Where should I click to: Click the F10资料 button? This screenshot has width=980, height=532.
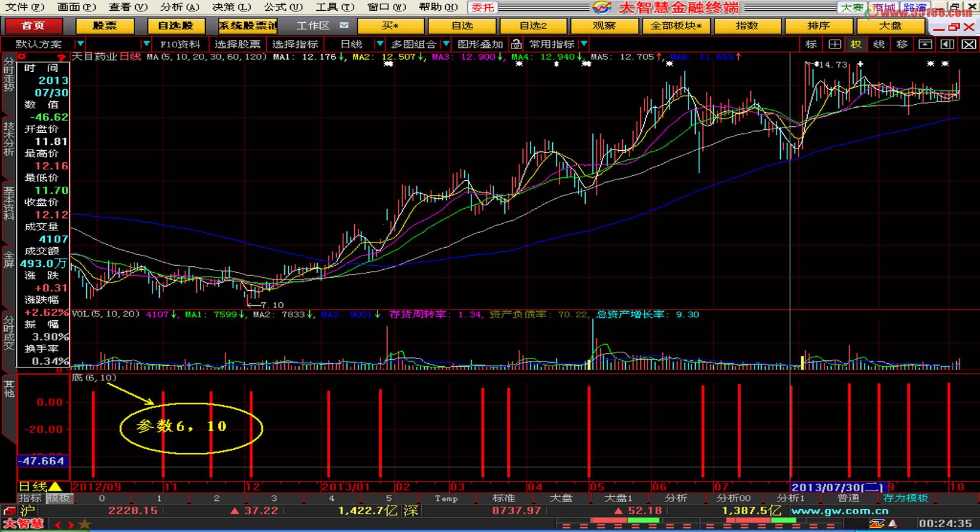click(180, 44)
